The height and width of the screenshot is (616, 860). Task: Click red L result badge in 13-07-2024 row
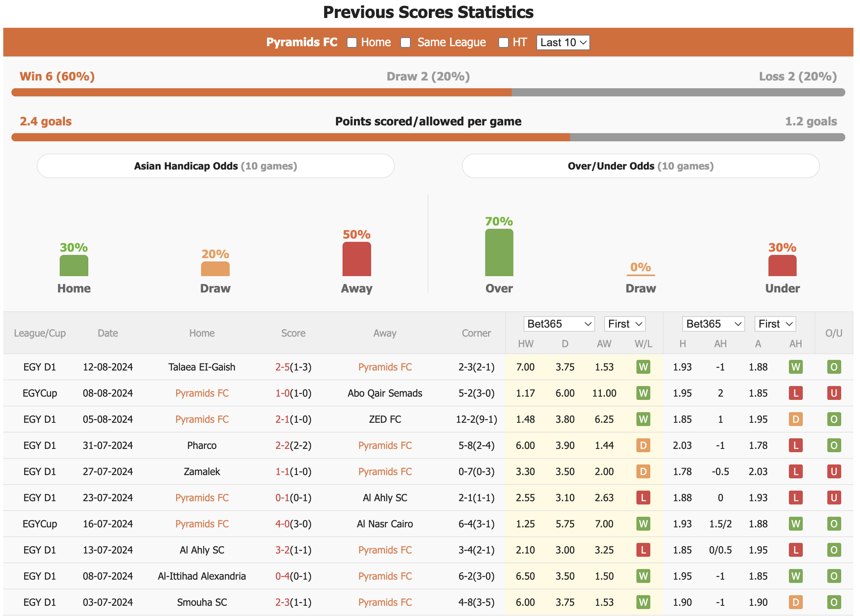tap(643, 550)
